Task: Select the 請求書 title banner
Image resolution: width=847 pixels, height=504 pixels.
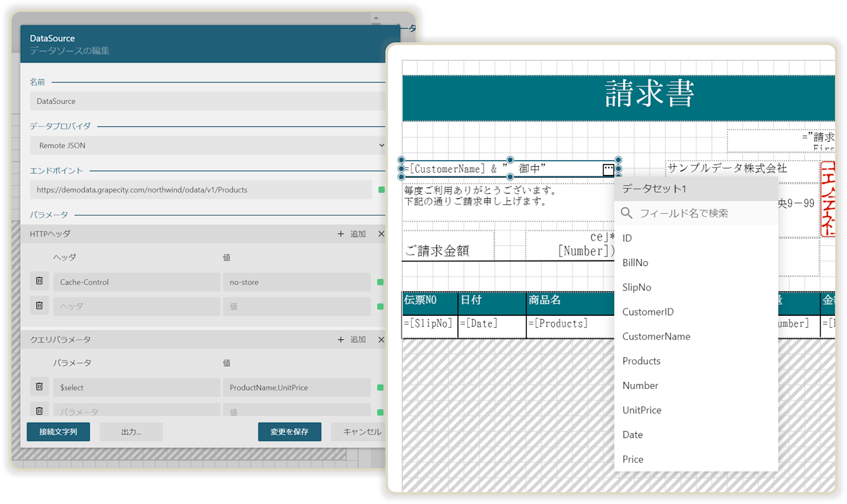Action: click(618, 98)
